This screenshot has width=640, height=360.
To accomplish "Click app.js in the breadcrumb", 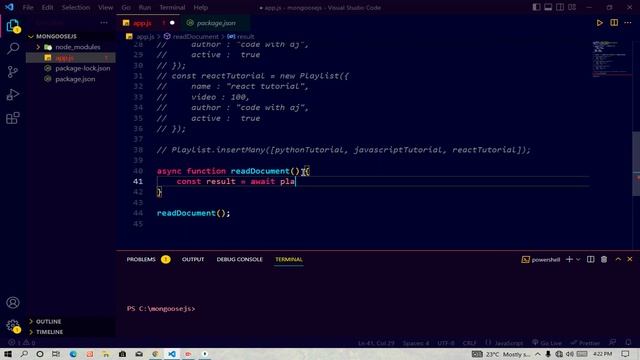I will (x=145, y=36).
